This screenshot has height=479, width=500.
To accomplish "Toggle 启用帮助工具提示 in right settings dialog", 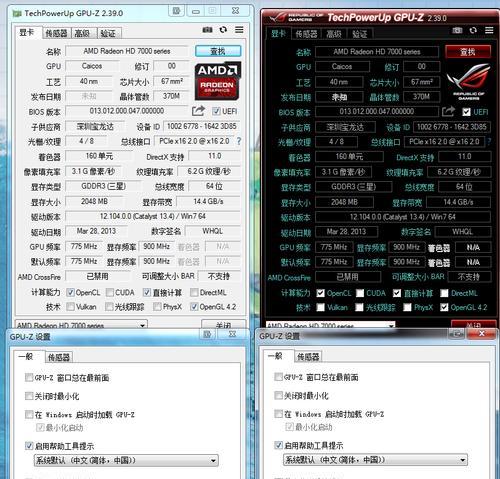I will point(278,445).
